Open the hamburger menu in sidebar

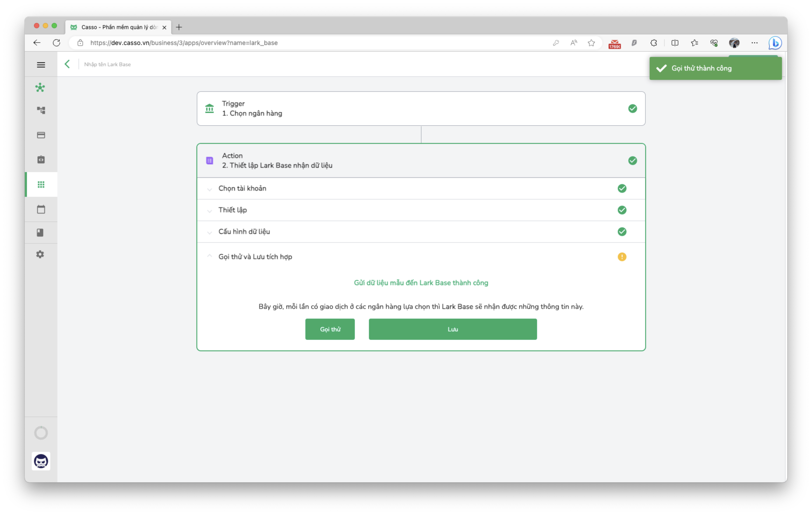(41, 65)
